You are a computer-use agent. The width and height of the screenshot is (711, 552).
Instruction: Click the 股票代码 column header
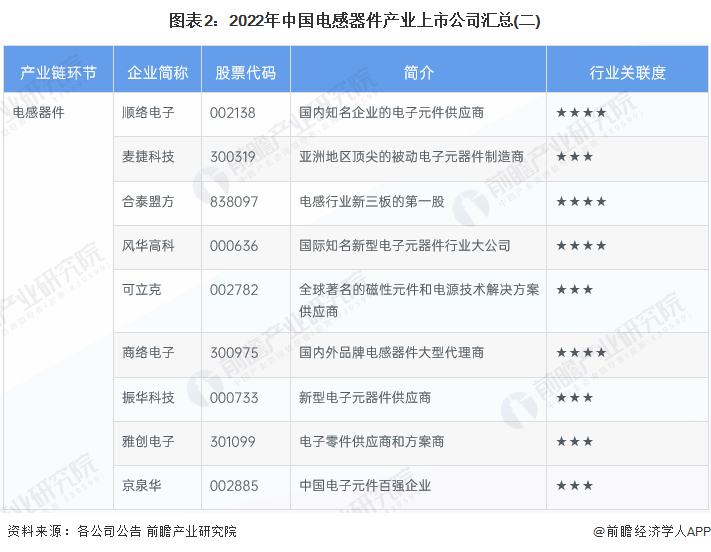point(245,73)
